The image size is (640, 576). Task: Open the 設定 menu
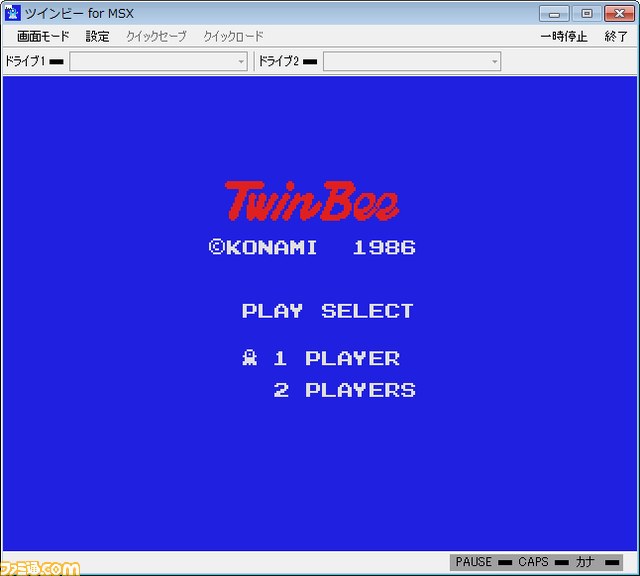point(98,36)
